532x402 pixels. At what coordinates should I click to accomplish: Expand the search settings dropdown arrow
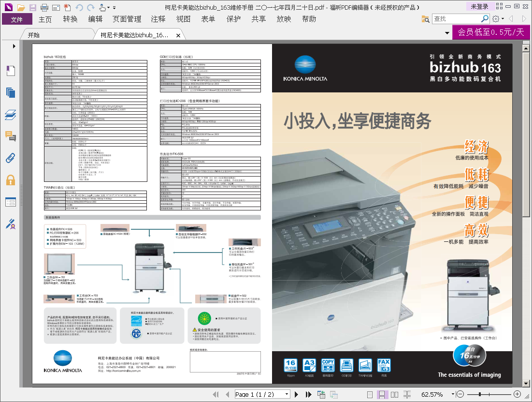click(503, 19)
